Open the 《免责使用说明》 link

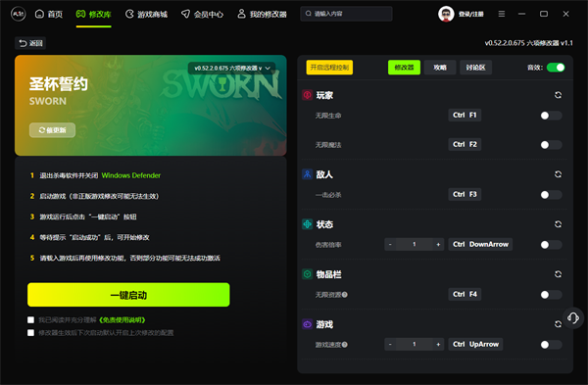point(122,319)
